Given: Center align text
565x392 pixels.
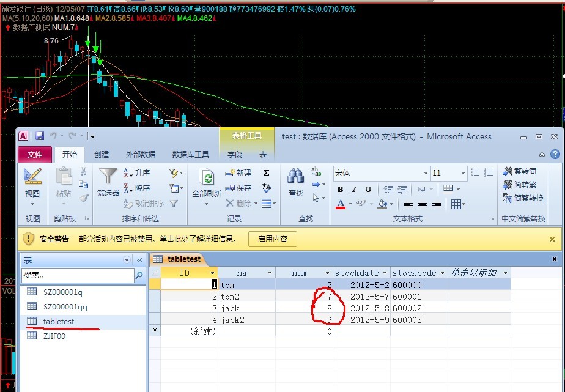Looking at the screenshot, I should click(x=423, y=204).
